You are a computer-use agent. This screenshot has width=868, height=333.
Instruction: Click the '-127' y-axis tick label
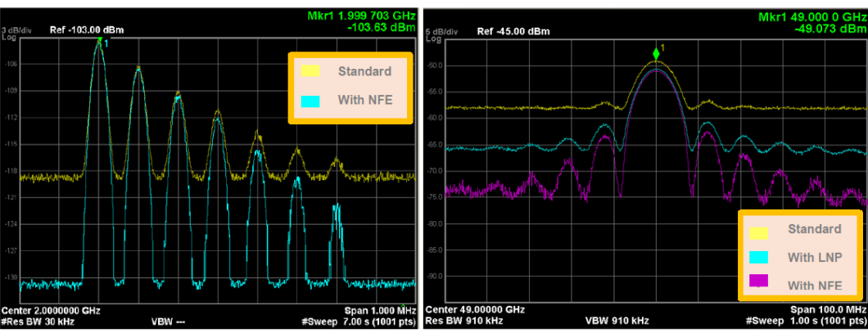13,250
